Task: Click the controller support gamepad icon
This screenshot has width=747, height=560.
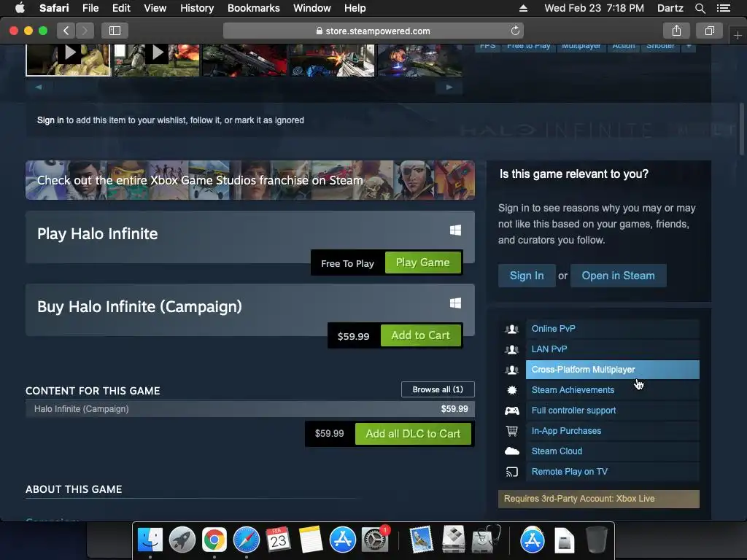Action: click(511, 411)
